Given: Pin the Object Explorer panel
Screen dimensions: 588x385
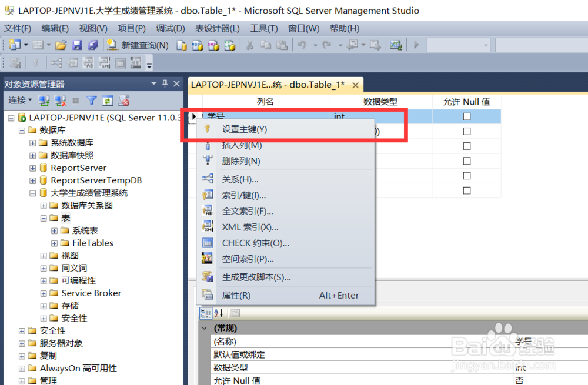Looking at the screenshot, I should [x=165, y=83].
